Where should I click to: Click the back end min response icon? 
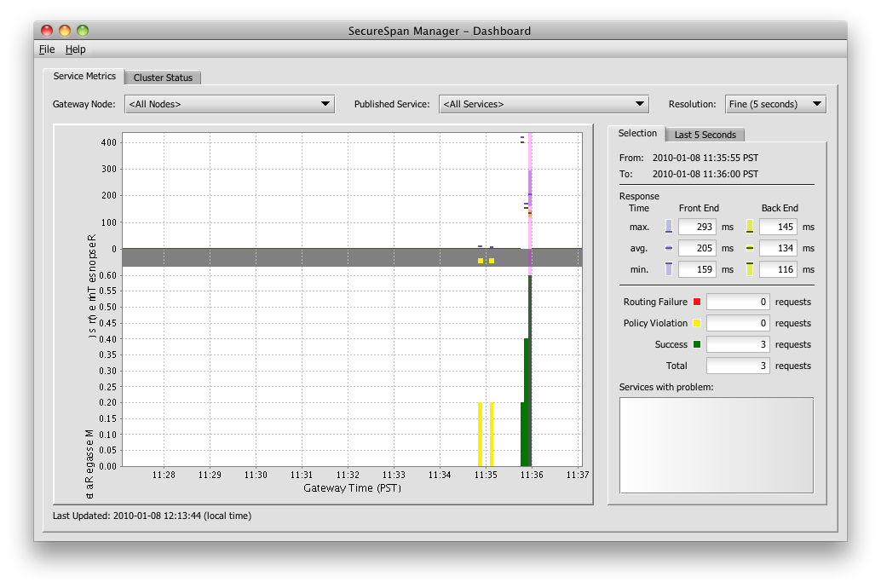click(750, 269)
